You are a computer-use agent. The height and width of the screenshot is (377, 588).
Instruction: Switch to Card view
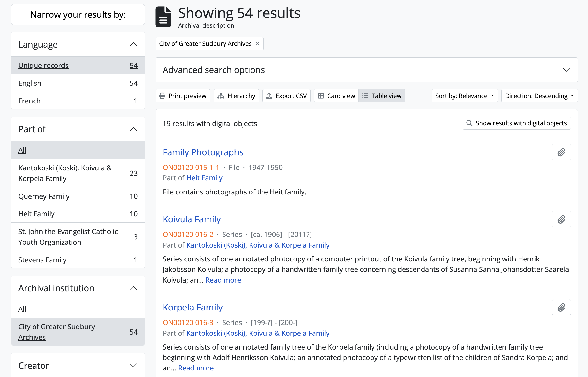click(x=336, y=96)
